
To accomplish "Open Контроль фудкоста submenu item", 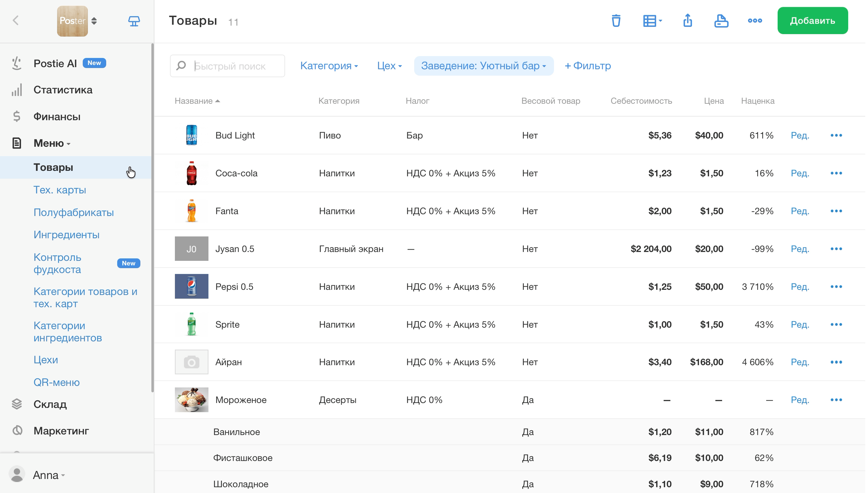I will (58, 264).
